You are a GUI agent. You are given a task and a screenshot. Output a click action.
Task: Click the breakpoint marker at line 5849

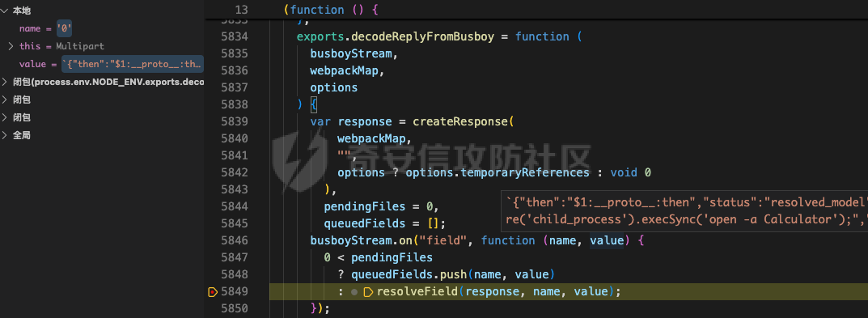(x=213, y=291)
